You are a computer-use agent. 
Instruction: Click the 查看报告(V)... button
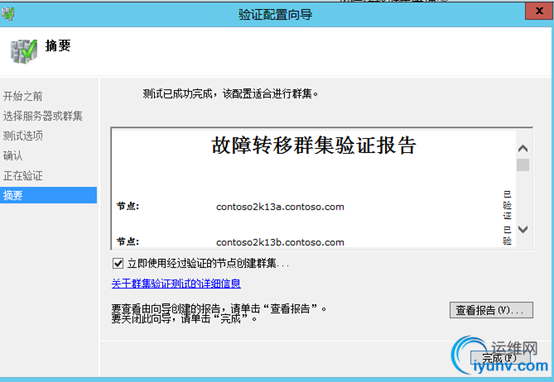tap(491, 310)
